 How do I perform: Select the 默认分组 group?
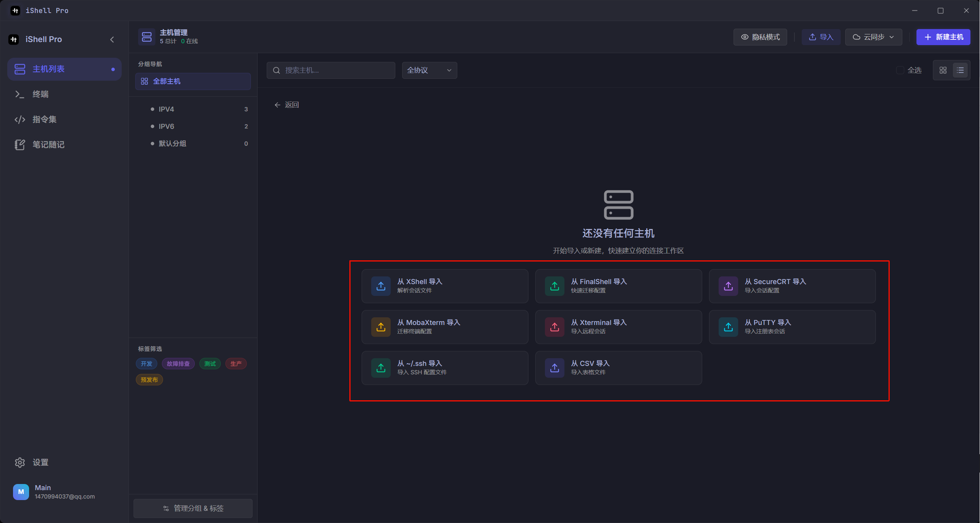click(193, 144)
